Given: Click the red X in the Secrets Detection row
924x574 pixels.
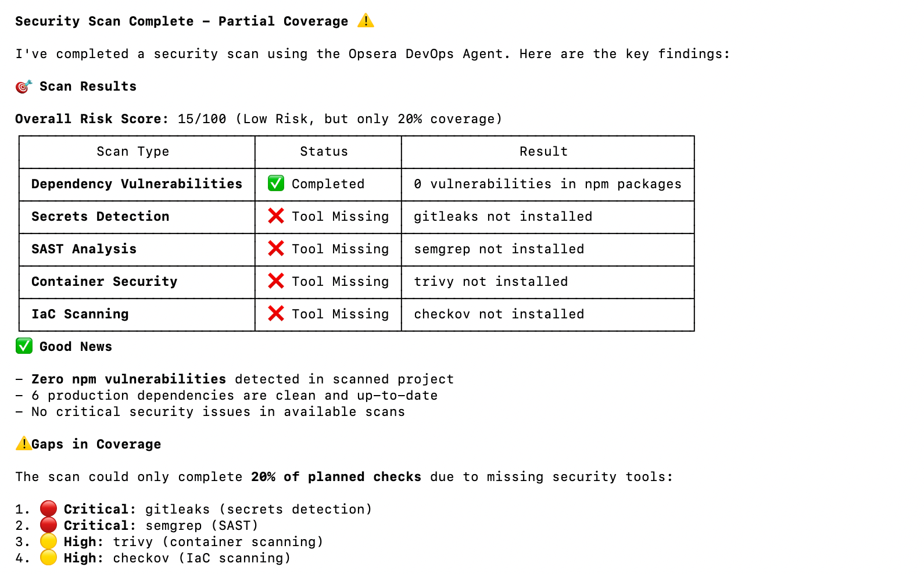Looking at the screenshot, I should pos(276,216).
